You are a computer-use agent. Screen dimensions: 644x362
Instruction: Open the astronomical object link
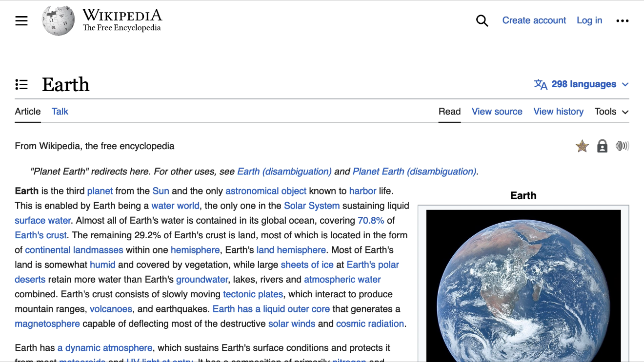(266, 191)
